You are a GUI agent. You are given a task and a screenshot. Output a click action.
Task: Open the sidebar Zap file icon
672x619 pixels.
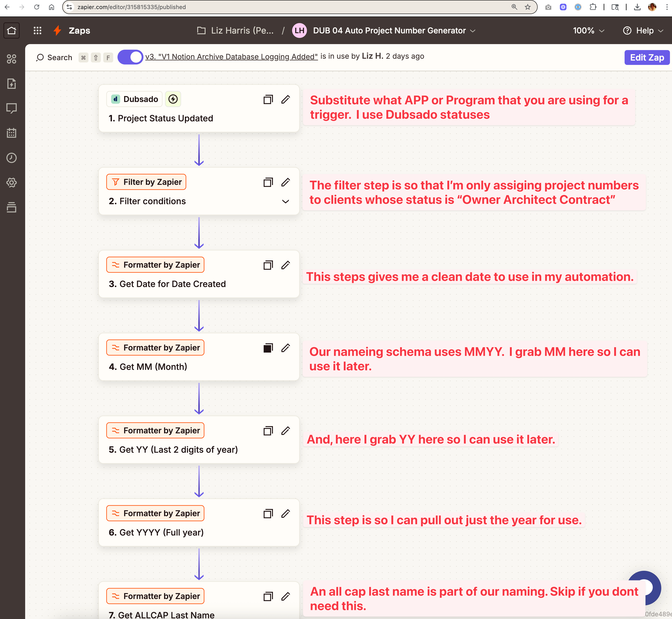pyautogui.click(x=12, y=84)
